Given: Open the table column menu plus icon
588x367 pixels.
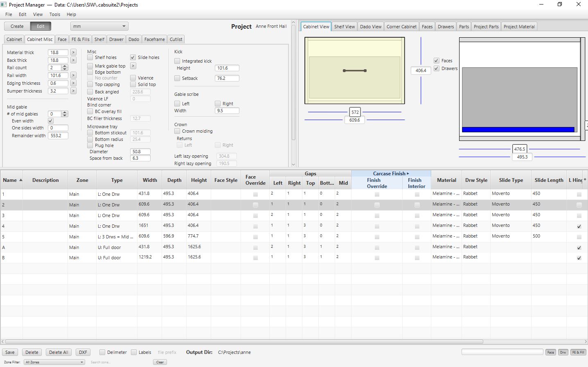Looking at the screenshot, I should [x=585, y=180].
